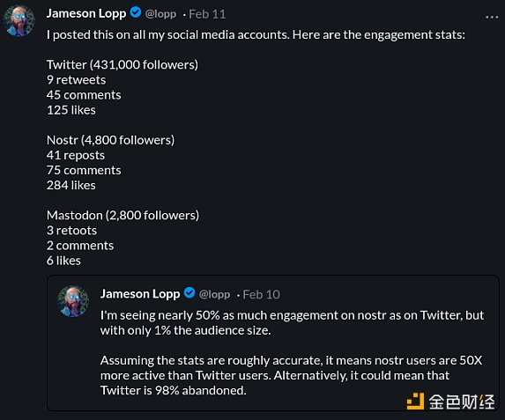This screenshot has height=420, width=505.
Task: Click Jameson Lopp's avatar on the main post
Action: coord(19,21)
